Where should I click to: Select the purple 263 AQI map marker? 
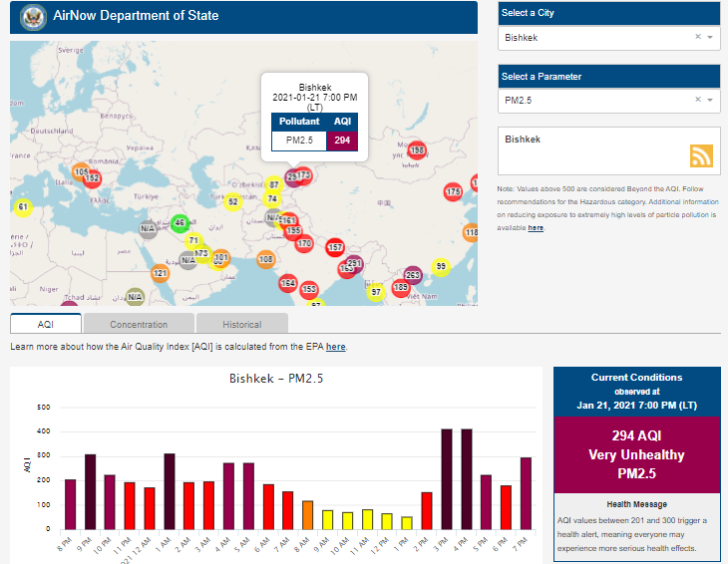pyautogui.click(x=412, y=276)
